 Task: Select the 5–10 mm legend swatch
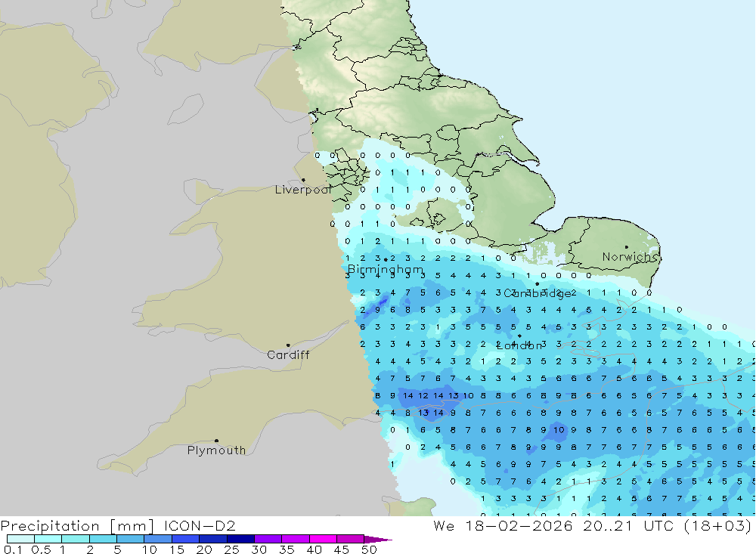(131, 539)
